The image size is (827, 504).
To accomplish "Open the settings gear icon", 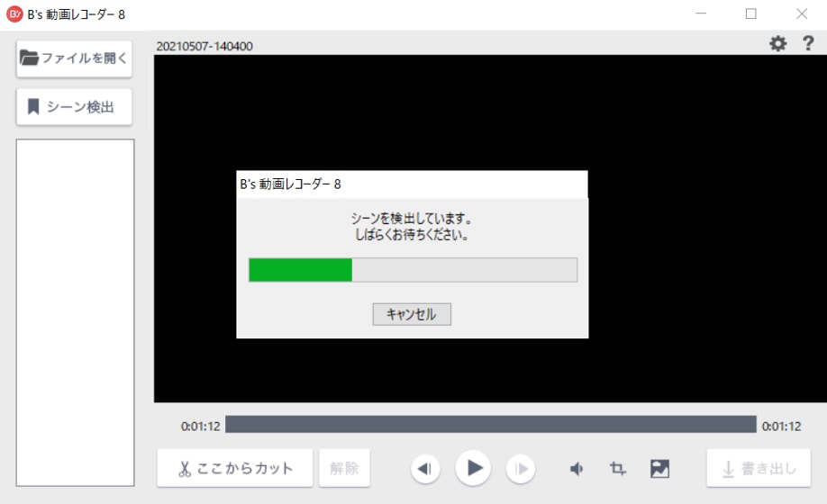I will (778, 43).
